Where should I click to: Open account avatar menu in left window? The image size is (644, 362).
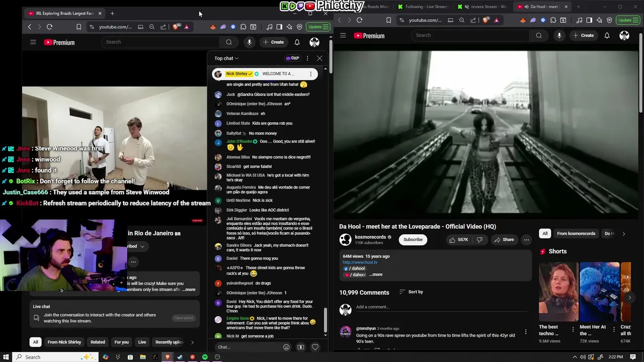click(314, 42)
